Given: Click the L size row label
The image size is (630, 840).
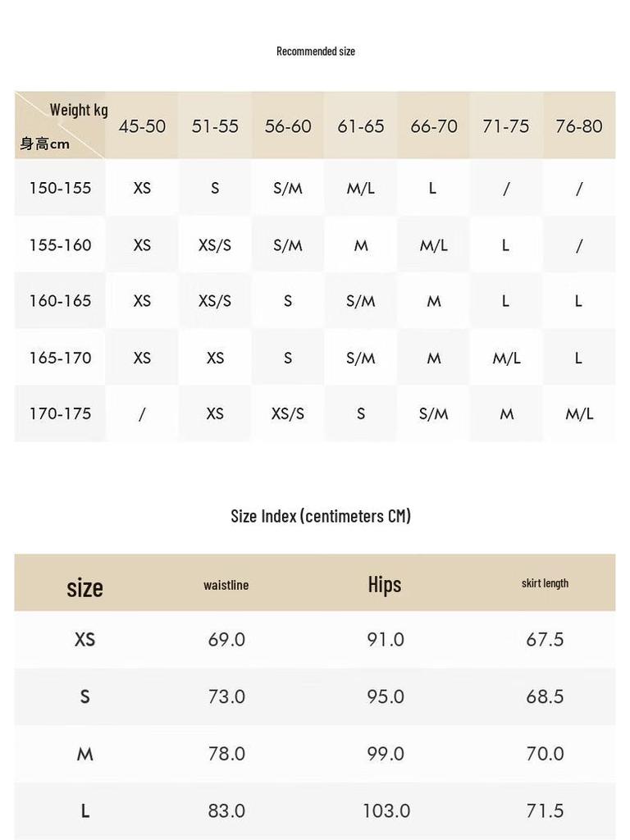Looking at the screenshot, I should tap(84, 810).
